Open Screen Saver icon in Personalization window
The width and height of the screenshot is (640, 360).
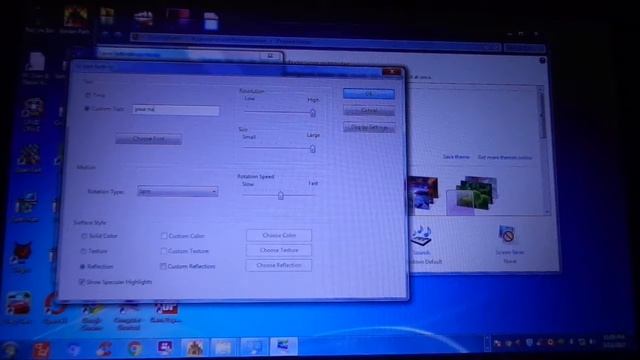coord(508,235)
